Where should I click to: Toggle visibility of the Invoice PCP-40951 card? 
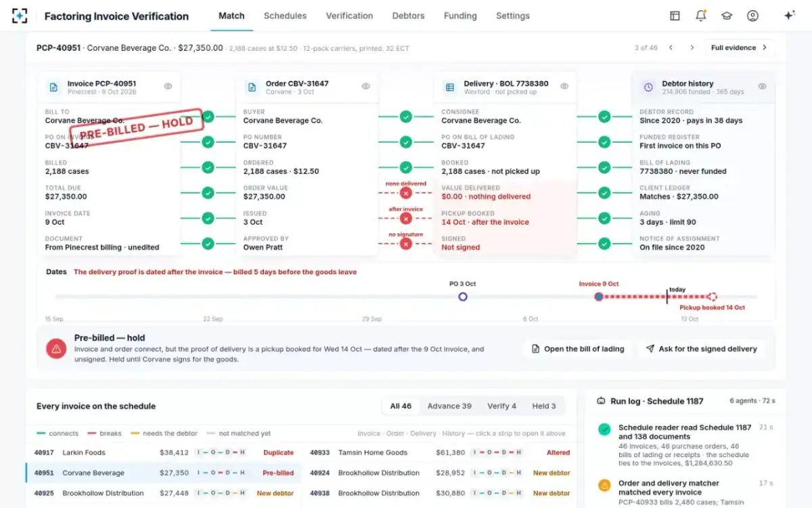coord(168,86)
